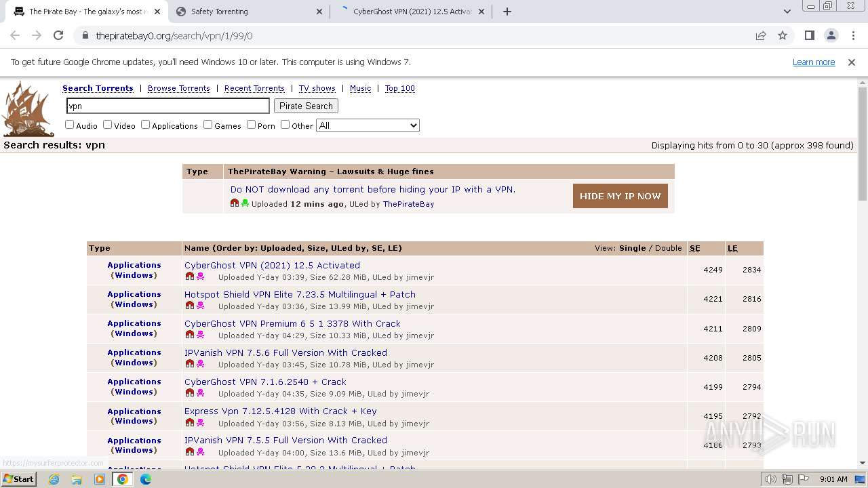The width and height of the screenshot is (868, 488).
Task: Click pink skull icon for CyberGhost VPN (2021) 12.5
Action: coord(200,277)
